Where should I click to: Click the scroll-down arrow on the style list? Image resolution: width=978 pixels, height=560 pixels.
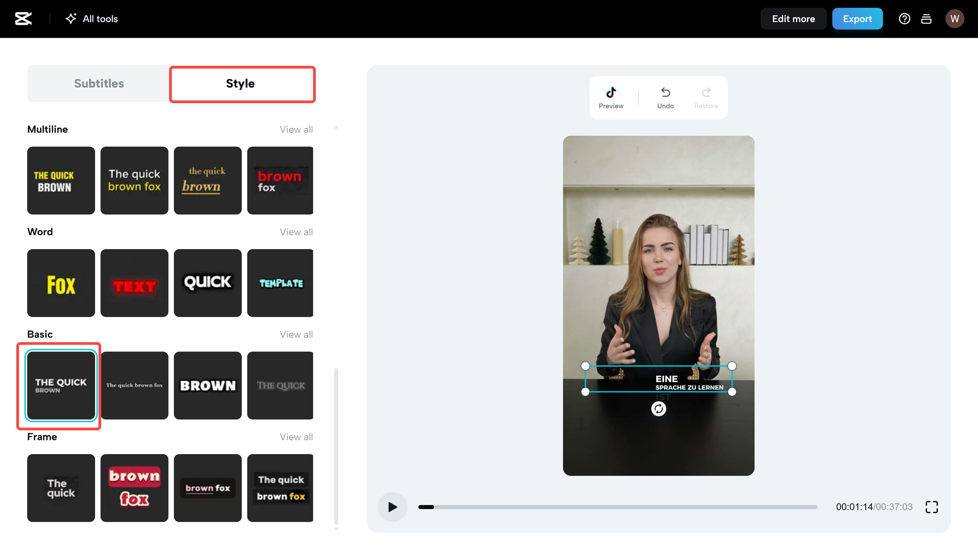(336, 529)
